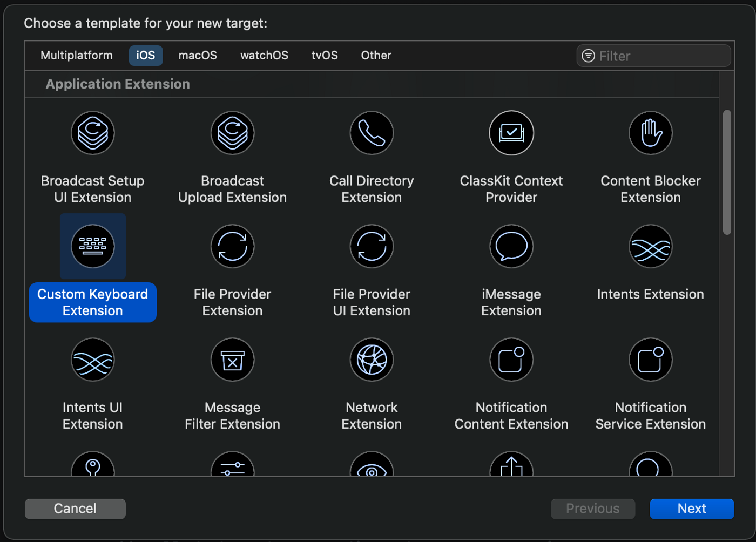Switch to the Multiplatform tab
The image size is (756, 542).
(77, 56)
